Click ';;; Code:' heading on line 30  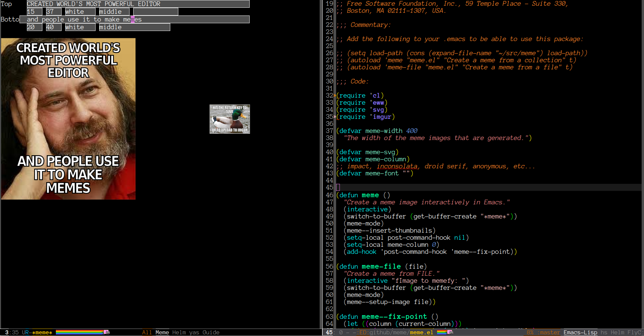pyautogui.click(x=353, y=81)
